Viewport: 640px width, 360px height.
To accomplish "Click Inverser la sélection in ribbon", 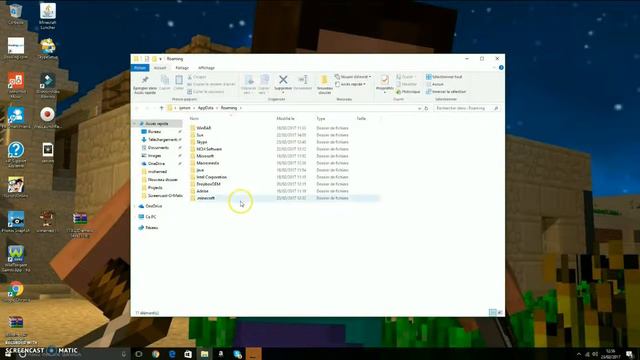I will pyautogui.click(x=446, y=92).
